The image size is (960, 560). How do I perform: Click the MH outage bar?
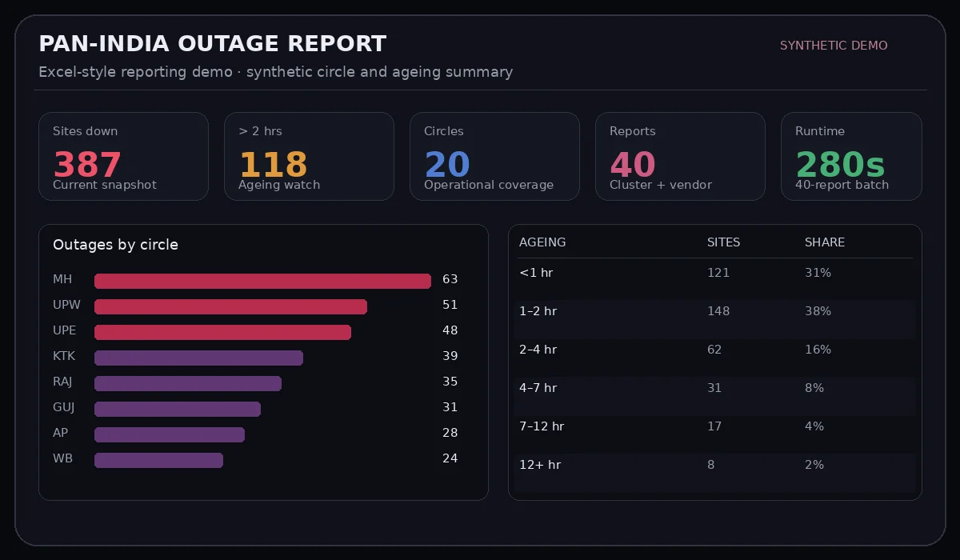point(262,281)
